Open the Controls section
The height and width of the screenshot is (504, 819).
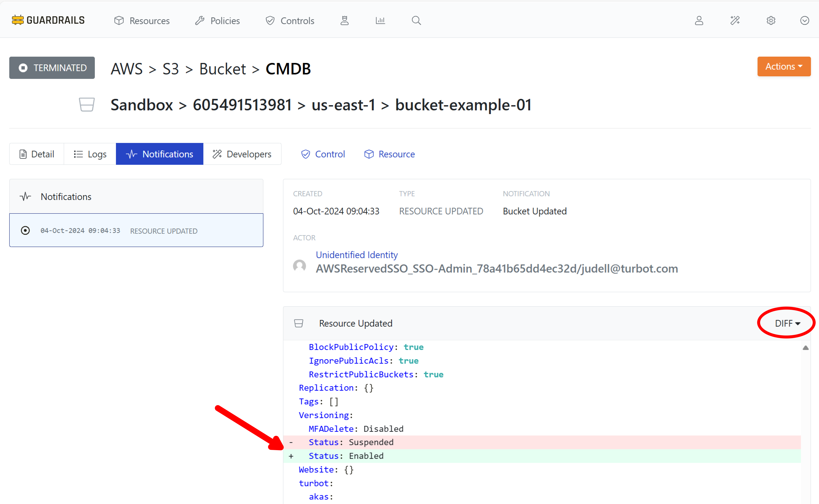289,20
